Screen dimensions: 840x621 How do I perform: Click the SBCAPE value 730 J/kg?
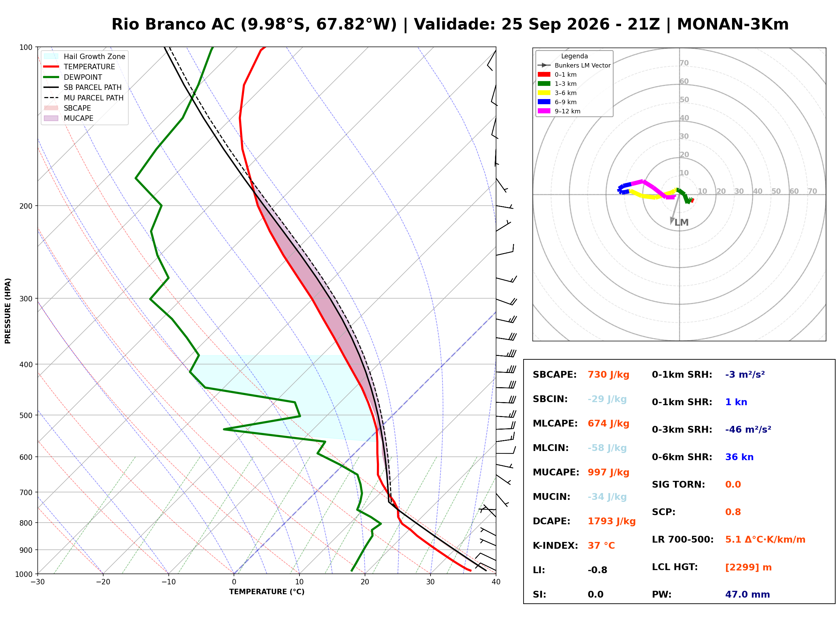coord(608,375)
